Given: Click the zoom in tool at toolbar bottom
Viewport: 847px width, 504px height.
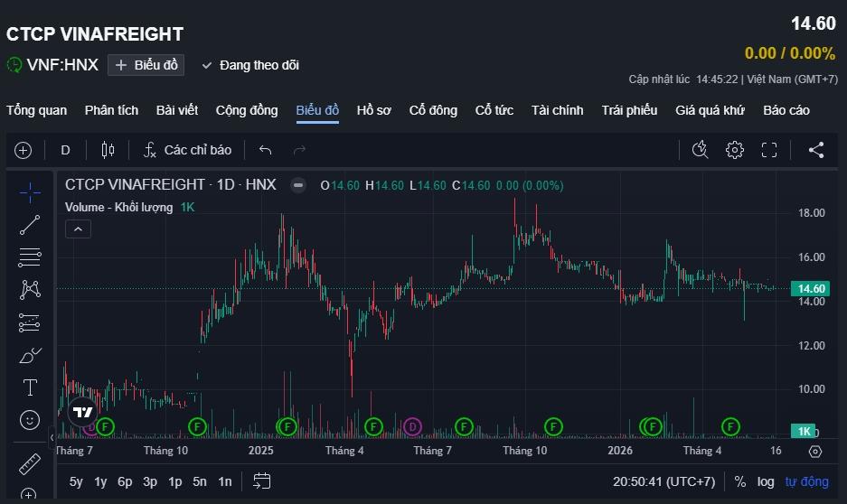Looking at the screenshot, I should (28, 495).
